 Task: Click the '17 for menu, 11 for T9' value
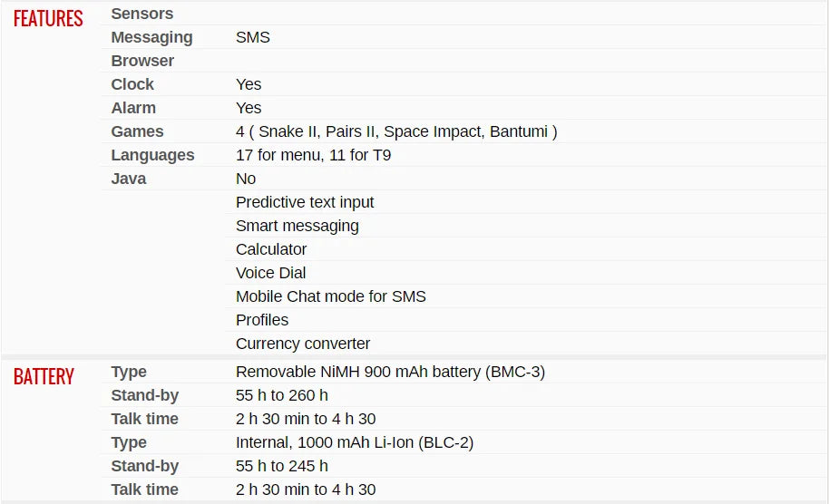click(313, 155)
